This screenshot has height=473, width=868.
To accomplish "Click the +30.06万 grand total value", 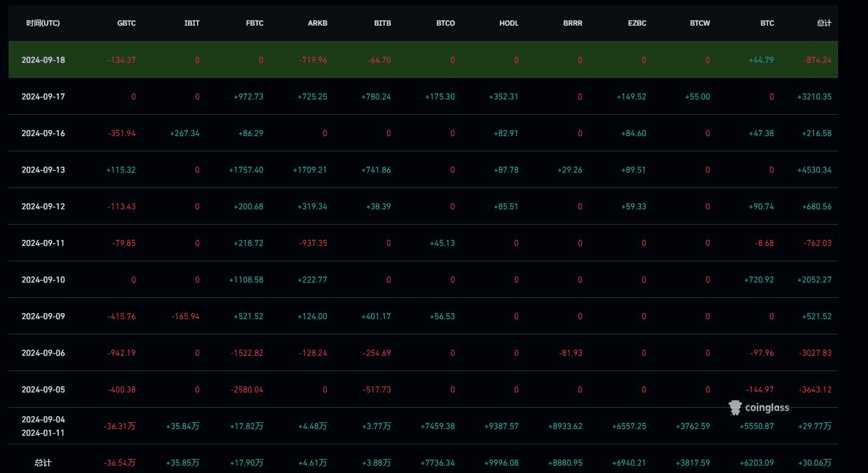I will pos(815,463).
